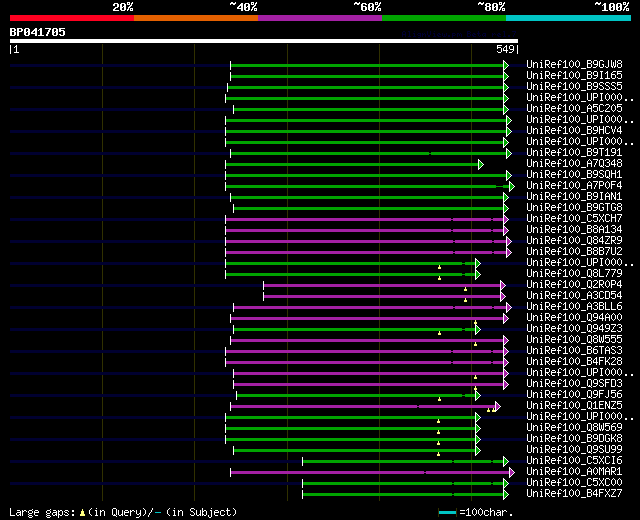640x520 pixels.
Task: Select the UniRef100_B9DGK8 label
Action: (574, 438)
